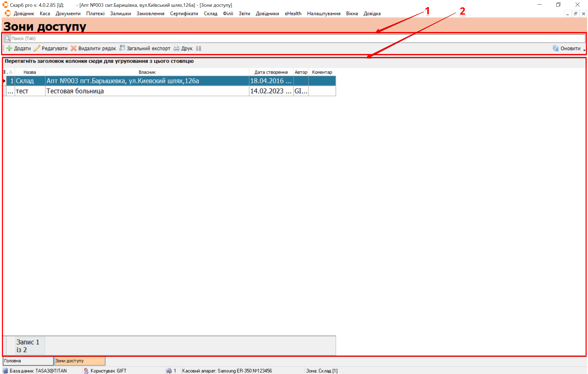Open the eHealth menu
The height and width of the screenshot is (374, 588).
pyautogui.click(x=293, y=14)
